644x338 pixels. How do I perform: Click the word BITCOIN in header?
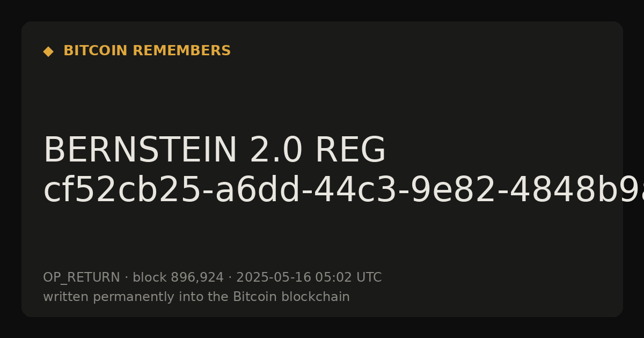96,51
